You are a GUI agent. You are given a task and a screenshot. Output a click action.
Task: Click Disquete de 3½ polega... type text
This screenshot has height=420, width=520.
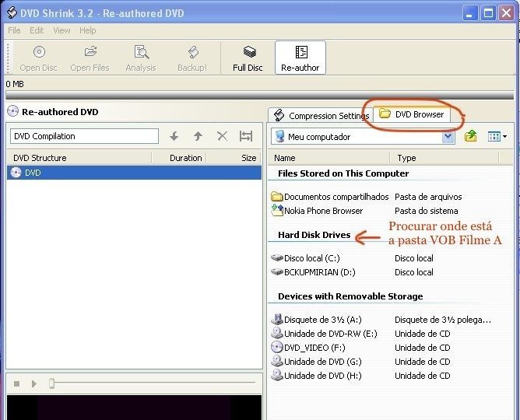[x=443, y=320]
